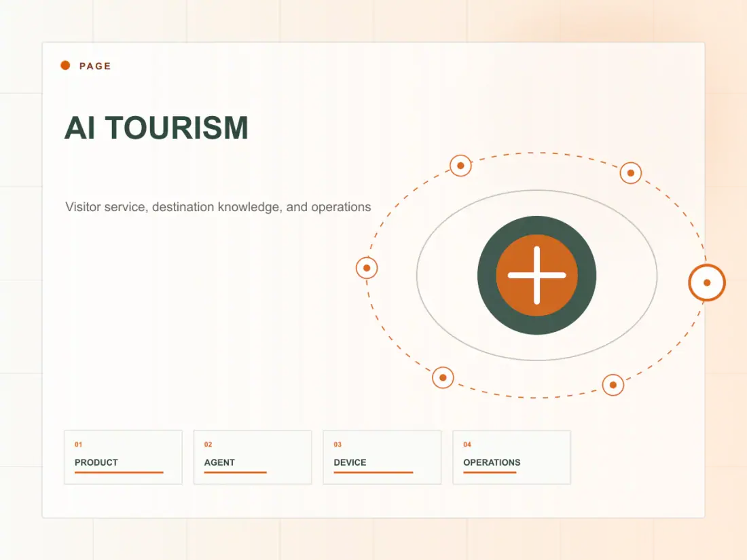The image size is (747, 560).
Task: Click the orange dot beside PAGE label
Action: 65,65
